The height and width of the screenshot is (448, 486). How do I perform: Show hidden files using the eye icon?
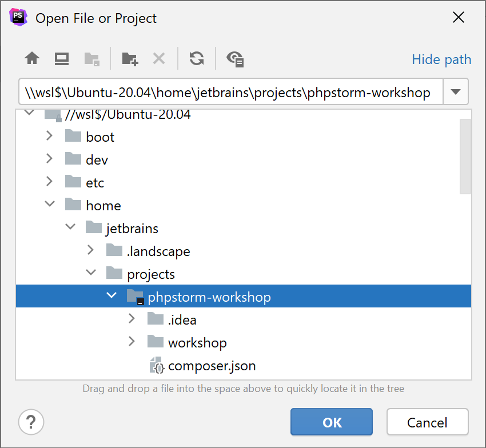pyautogui.click(x=234, y=59)
